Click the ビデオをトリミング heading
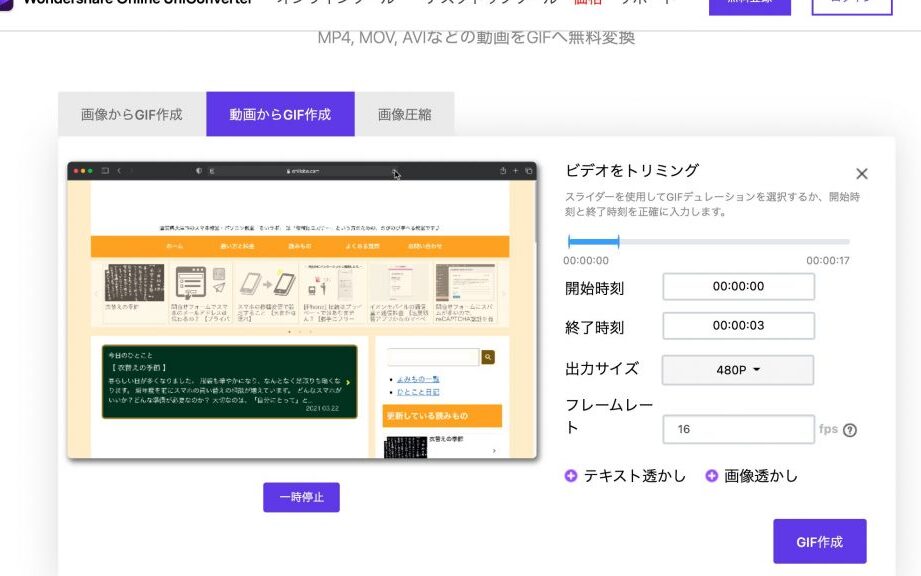This screenshot has width=921, height=576. [x=632, y=170]
